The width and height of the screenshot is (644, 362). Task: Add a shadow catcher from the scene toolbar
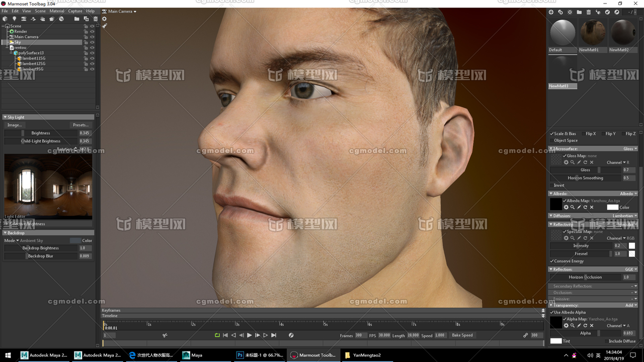pyautogui.click(x=33, y=19)
